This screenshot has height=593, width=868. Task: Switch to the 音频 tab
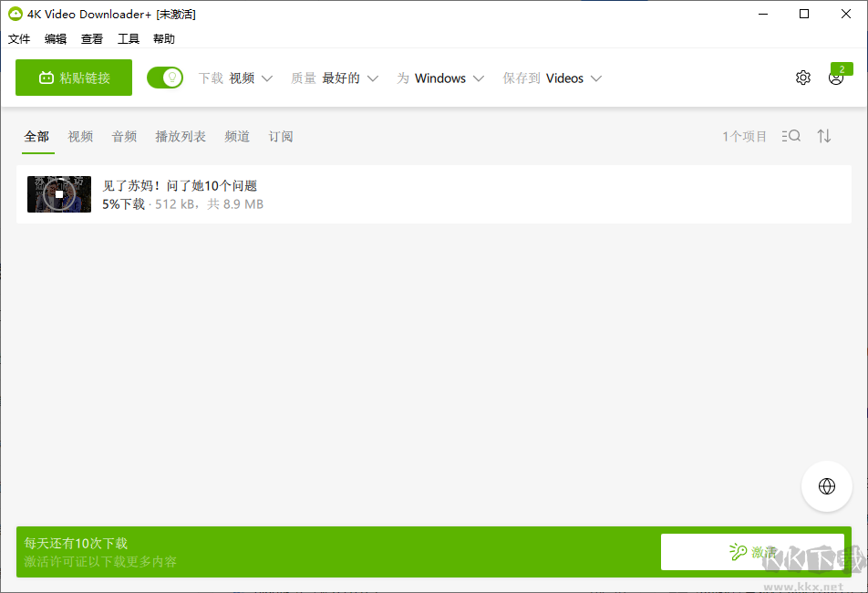pyautogui.click(x=124, y=136)
